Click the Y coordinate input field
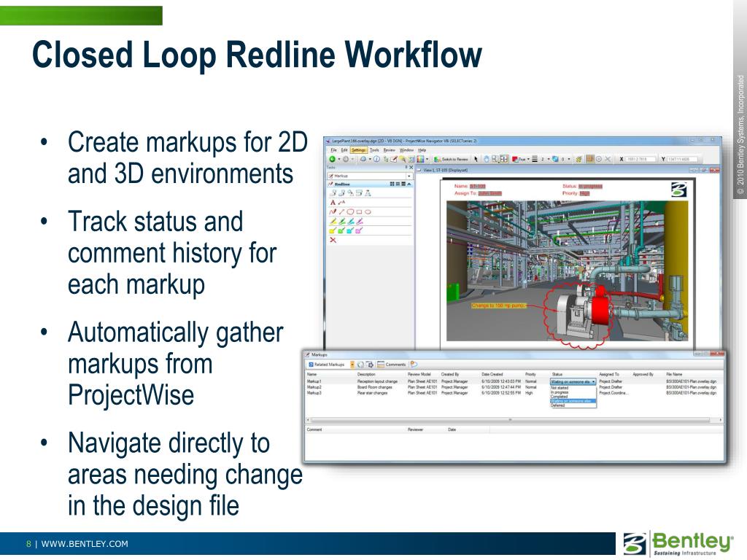 pyautogui.click(x=683, y=159)
